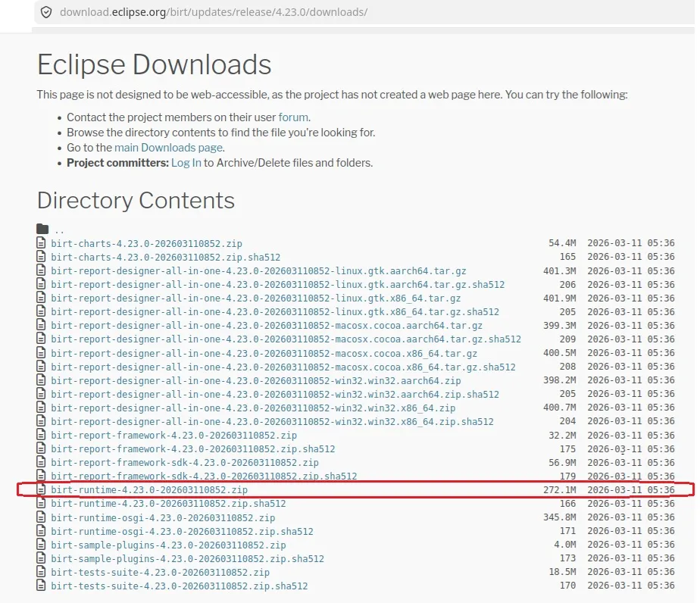This screenshot has width=700, height=603.
Task: Click file icon beside birt-sample-plugins zip
Action: [42, 545]
